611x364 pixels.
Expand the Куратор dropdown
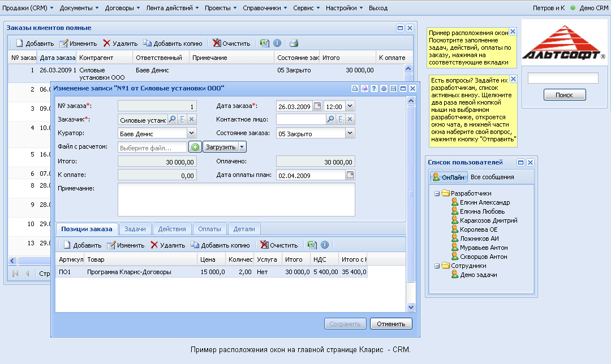click(x=191, y=133)
